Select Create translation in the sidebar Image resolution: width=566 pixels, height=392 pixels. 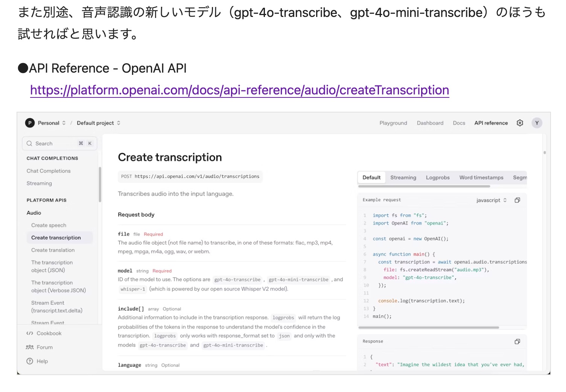53,250
